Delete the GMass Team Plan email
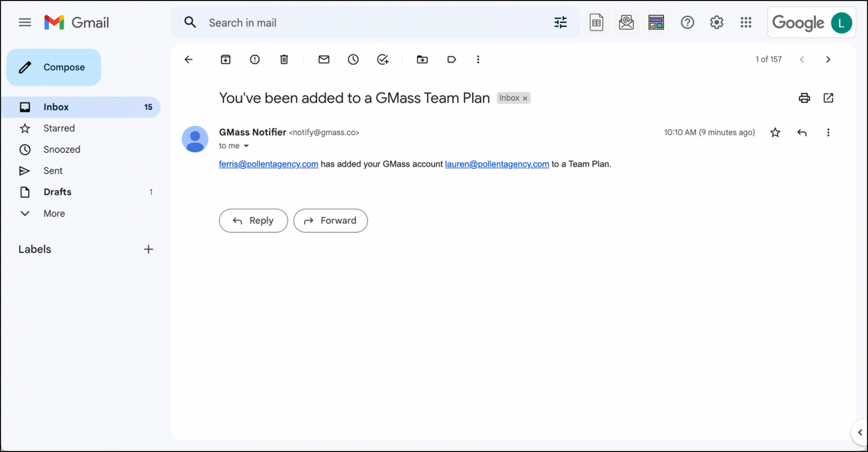Screen dimensions: 868x452 click(x=284, y=59)
